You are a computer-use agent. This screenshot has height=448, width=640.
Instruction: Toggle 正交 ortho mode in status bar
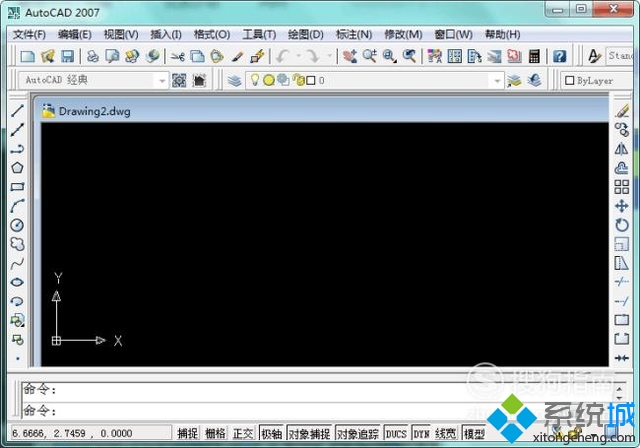[243, 433]
